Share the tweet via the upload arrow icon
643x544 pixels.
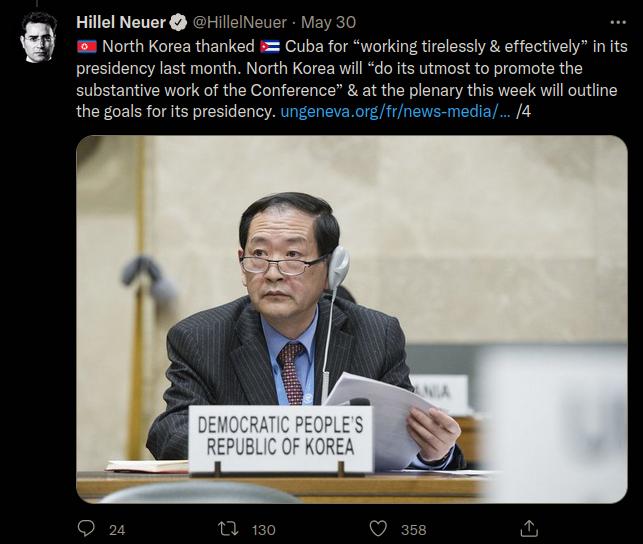pyautogui.click(x=529, y=528)
